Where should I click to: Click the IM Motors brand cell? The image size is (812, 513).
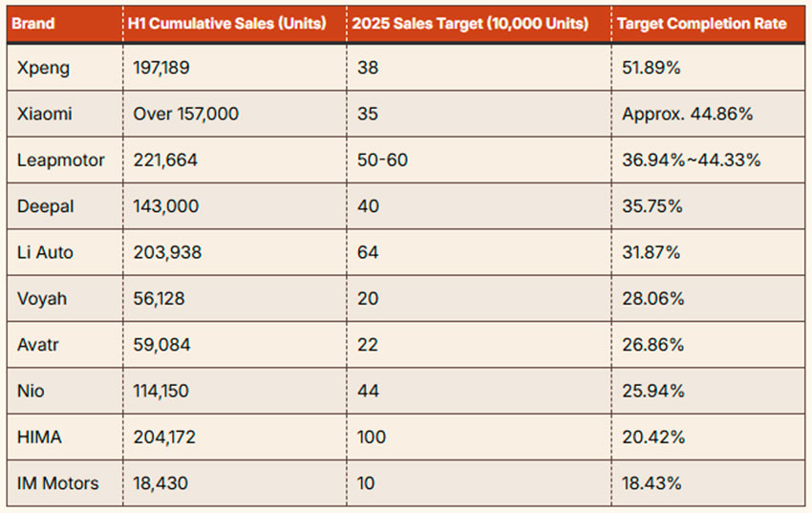coord(57,483)
